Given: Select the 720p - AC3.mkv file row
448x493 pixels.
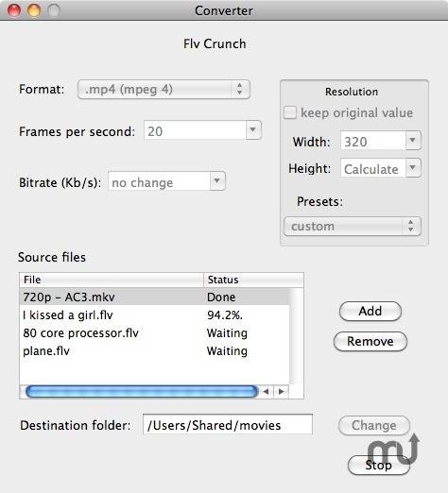Looking at the screenshot, I should pos(154,297).
